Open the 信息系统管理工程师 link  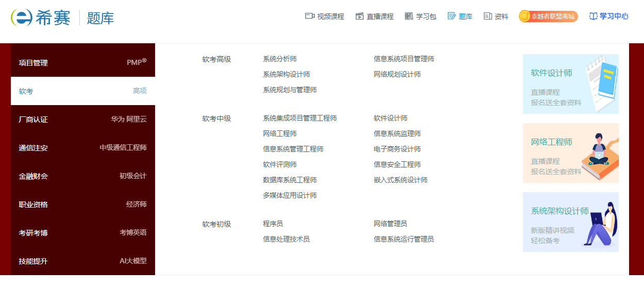click(293, 149)
